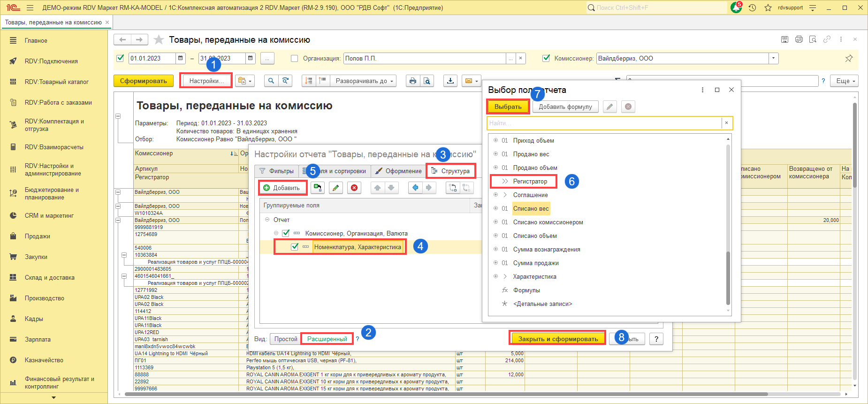The height and width of the screenshot is (404, 868).
Task: Enable the Организация filter checkbox
Action: coord(295,59)
